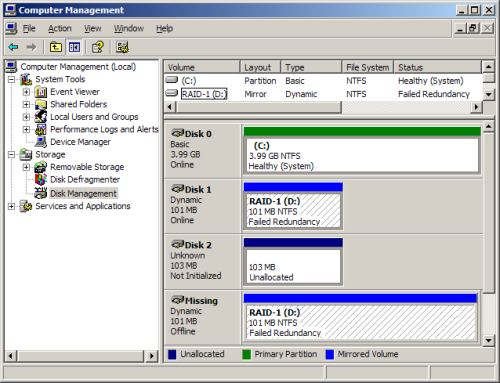500x383 pixels.
Task: Click 'Healthy (System)' status in volume list
Action: tap(431, 81)
